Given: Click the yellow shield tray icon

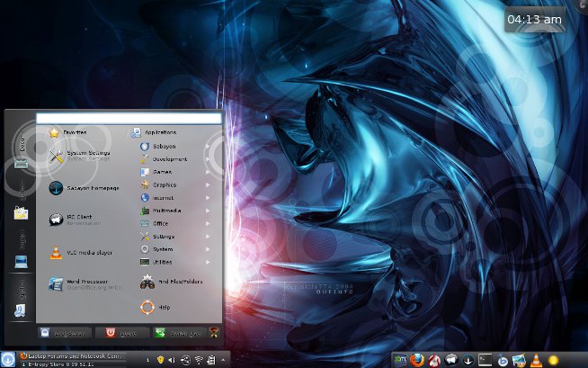Looking at the screenshot, I should [x=161, y=360].
